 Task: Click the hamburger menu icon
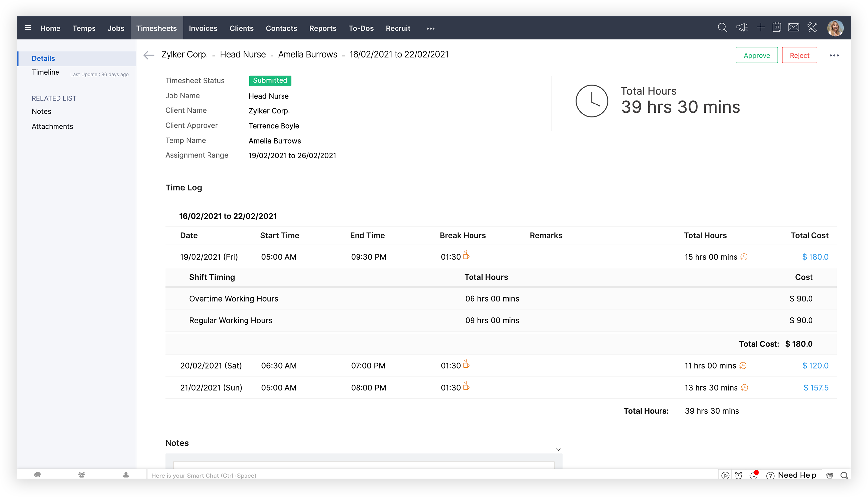[x=28, y=28]
